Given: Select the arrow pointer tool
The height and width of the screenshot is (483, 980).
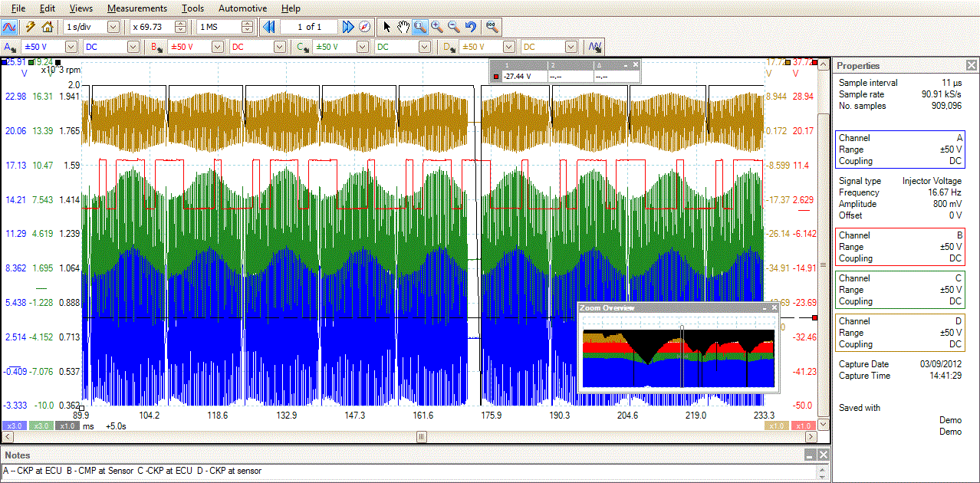Looking at the screenshot, I should point(387,27).
